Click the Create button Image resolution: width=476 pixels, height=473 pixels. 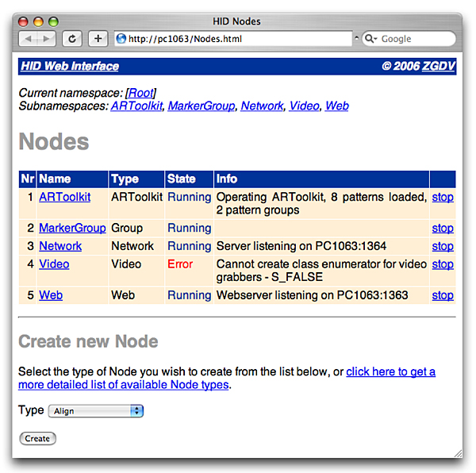[37, 439]
